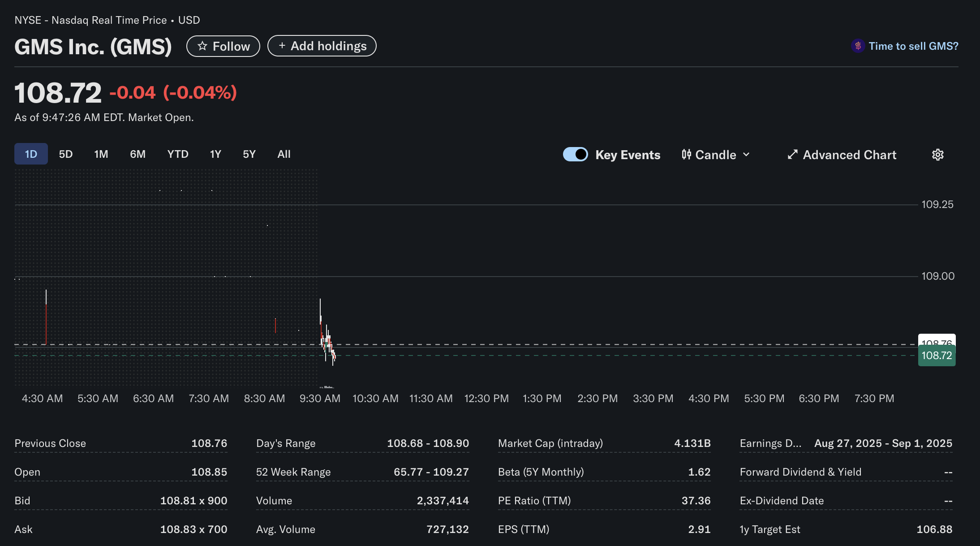
Task: Select the 1Y range tab
Action: [215, 154]
